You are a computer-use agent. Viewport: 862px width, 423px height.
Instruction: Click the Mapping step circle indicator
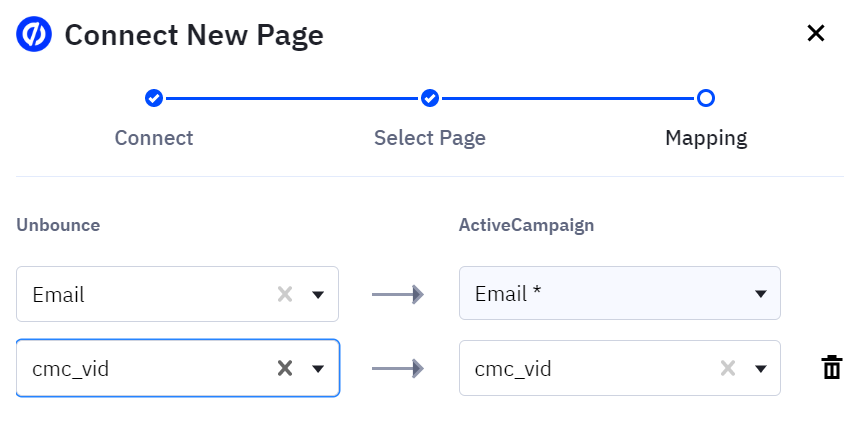(706, 98)
